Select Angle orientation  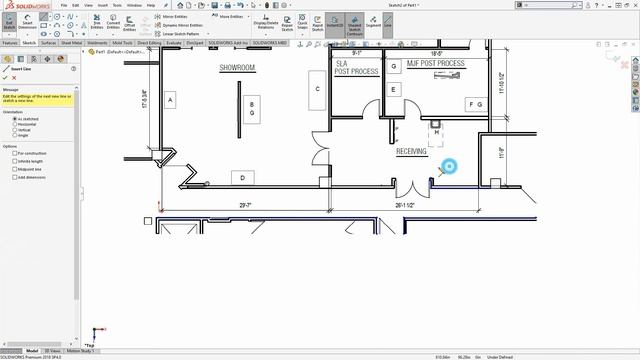pos(15,135)
